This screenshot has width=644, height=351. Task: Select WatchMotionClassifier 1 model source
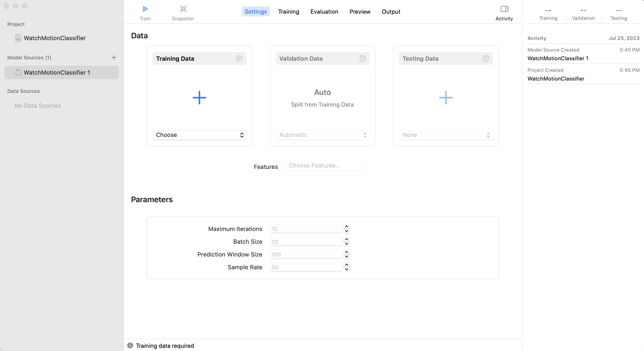point(57,73)
